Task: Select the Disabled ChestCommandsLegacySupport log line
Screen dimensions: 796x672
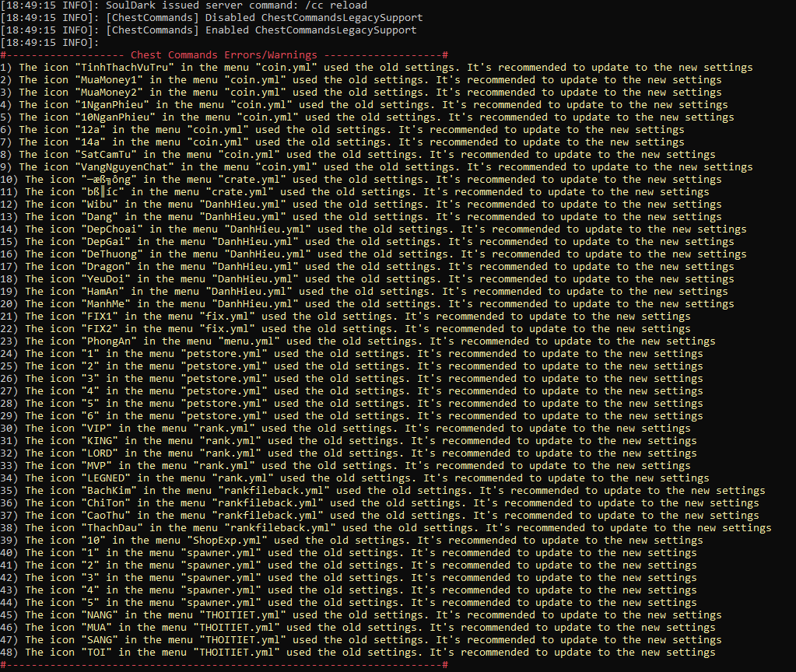Action: 212,17
